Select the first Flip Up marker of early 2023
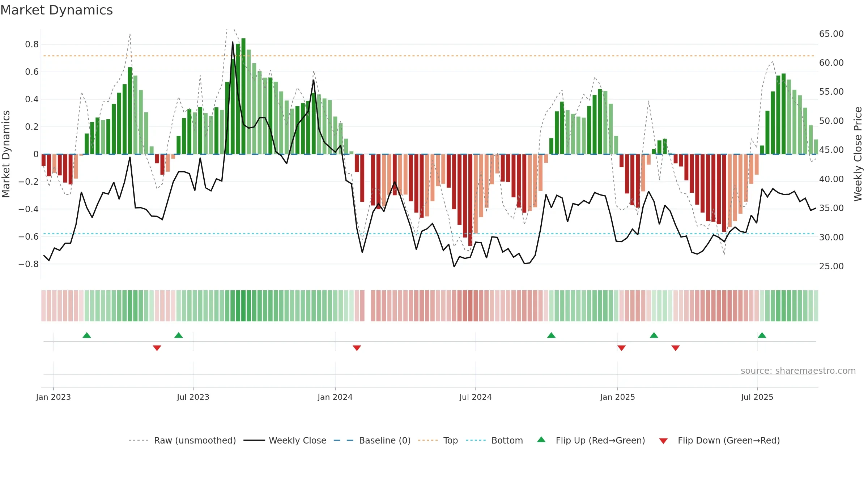 click(87, 335)
